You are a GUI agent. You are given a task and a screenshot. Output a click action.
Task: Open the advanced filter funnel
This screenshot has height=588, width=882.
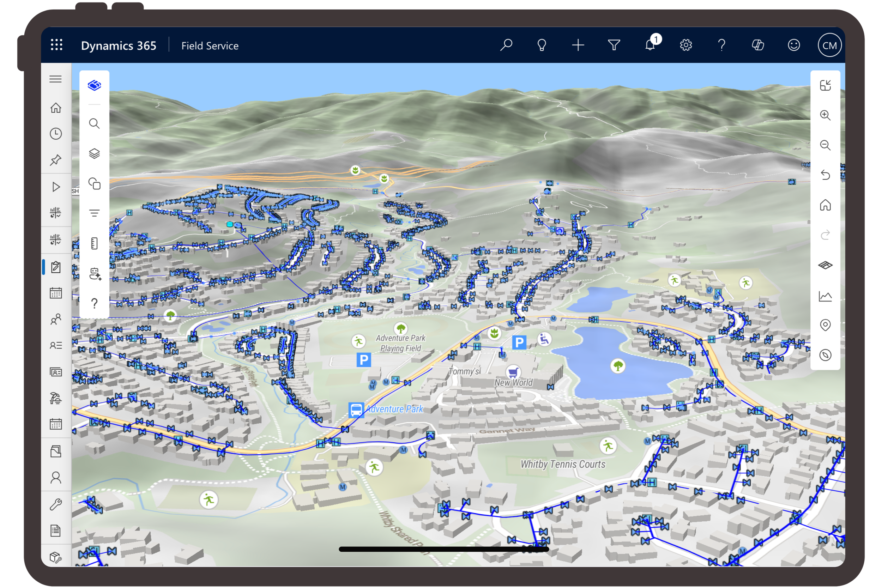[614, 45]
